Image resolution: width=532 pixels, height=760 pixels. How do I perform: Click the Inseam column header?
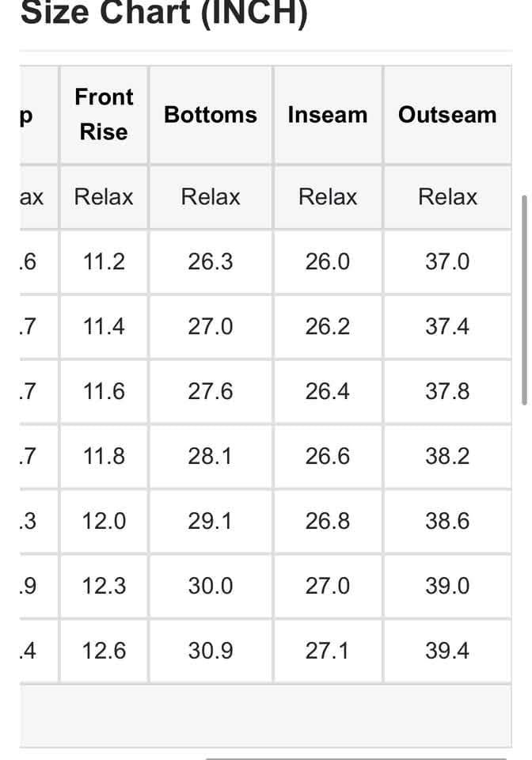(x=328, y=115)
